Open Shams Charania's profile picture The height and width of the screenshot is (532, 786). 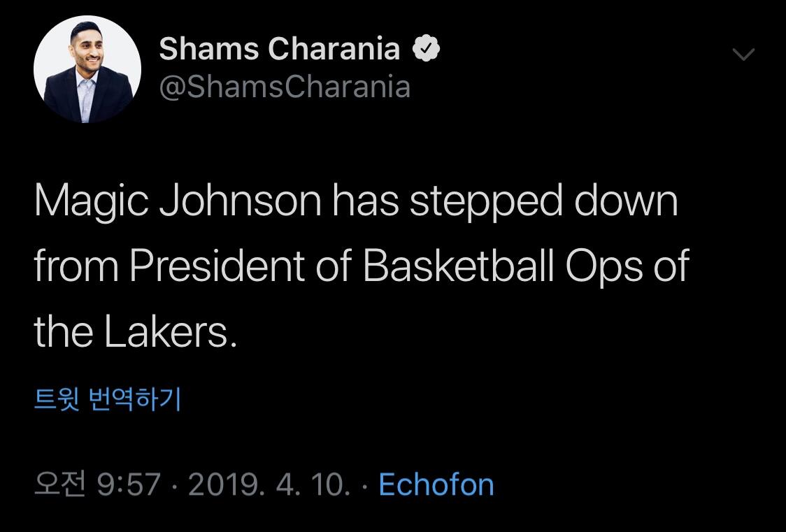87,69
